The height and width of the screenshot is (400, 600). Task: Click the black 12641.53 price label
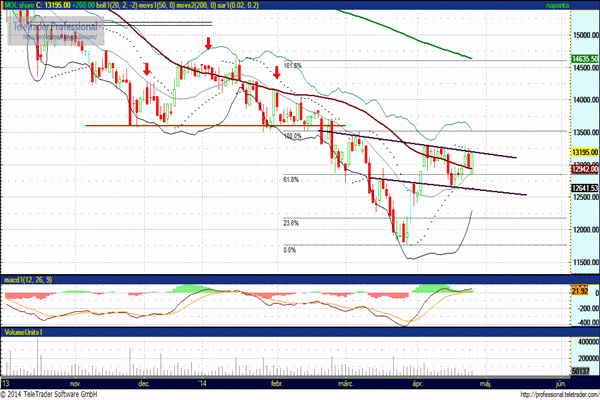584,188
